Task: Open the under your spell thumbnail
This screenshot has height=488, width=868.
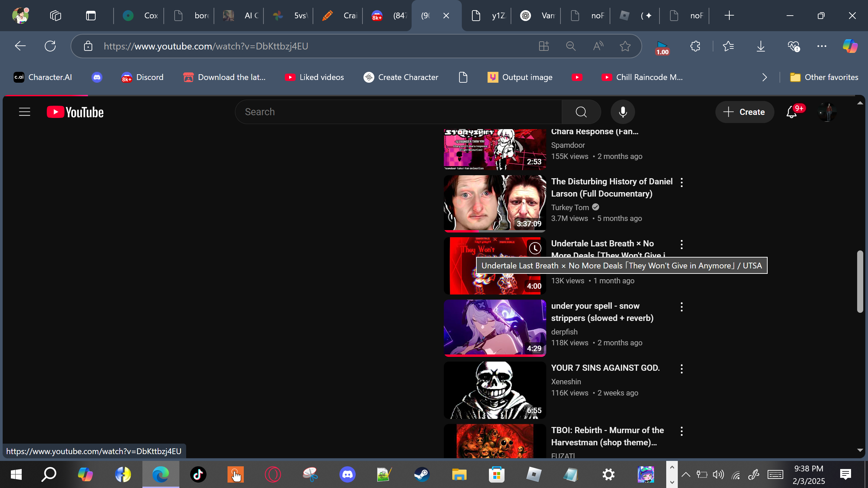Action: tap(495, 328)
